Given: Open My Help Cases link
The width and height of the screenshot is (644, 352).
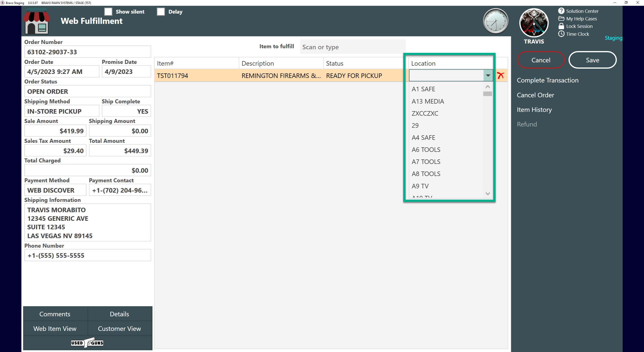Looking at the screenshot, I should 582,19.
